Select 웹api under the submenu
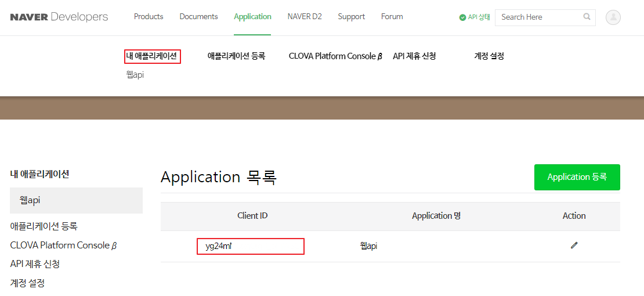644x296 pixels. (x=135, y=75)
